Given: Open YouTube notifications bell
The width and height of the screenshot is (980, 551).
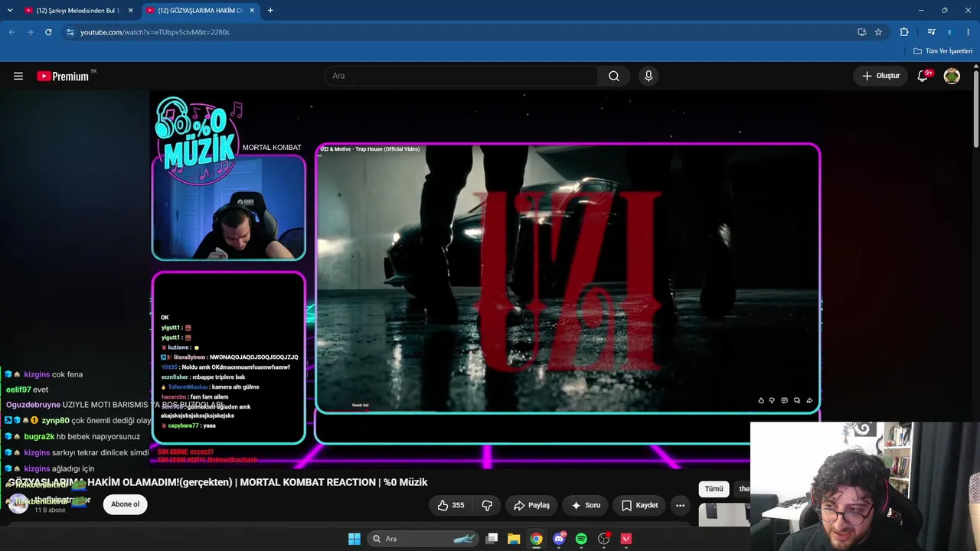Looking at the screenshot, I should [x=923, y=76].
